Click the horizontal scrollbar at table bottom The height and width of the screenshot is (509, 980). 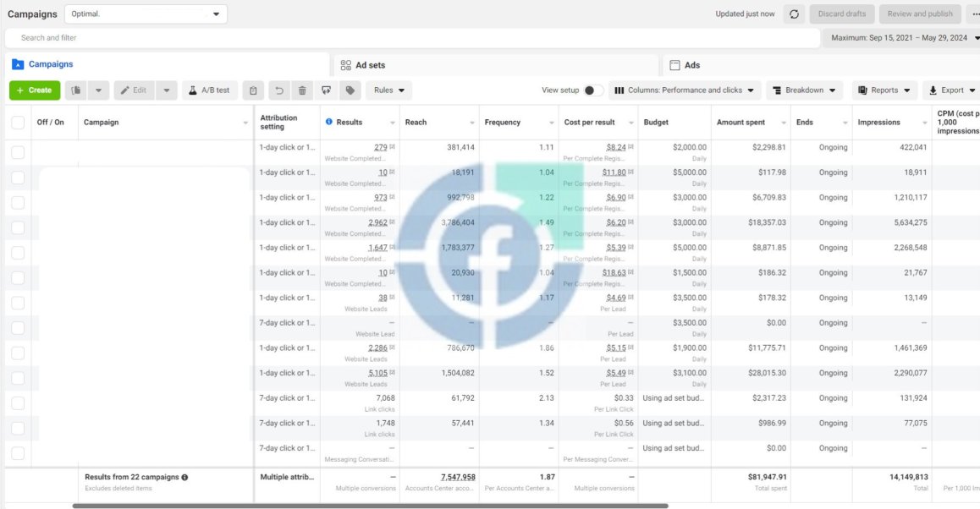tap(370, 506)
